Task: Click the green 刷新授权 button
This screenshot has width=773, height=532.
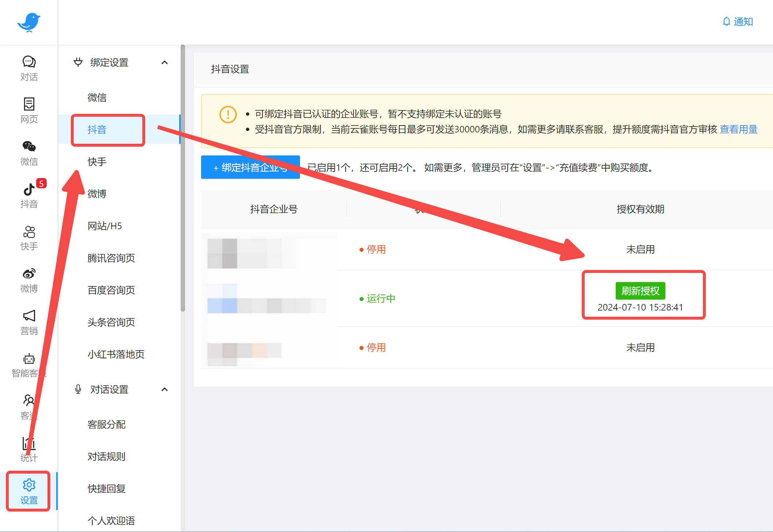Action: (640, 291)
